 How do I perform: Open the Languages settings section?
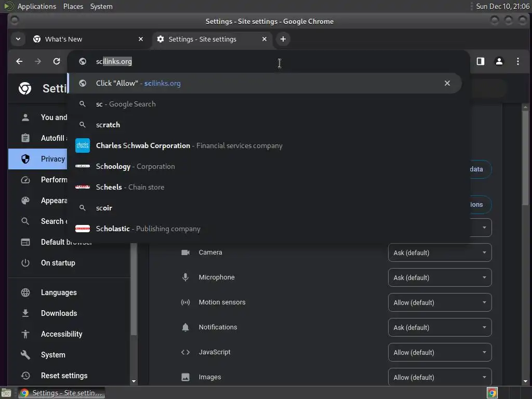tap(69, 292)
